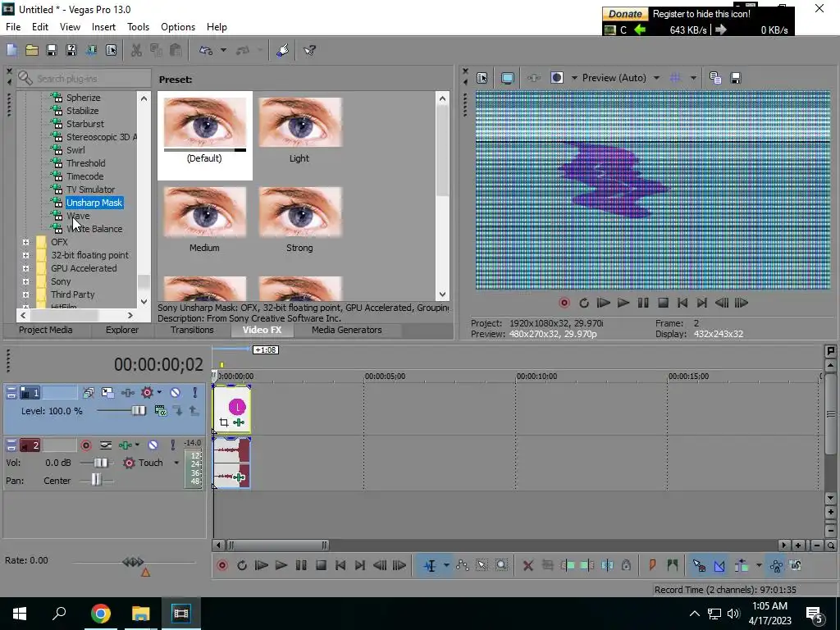Open Project Video Properties in the preview toolbar
The height and width of the screenshot is (630, 840).
[x=482, y=78]
